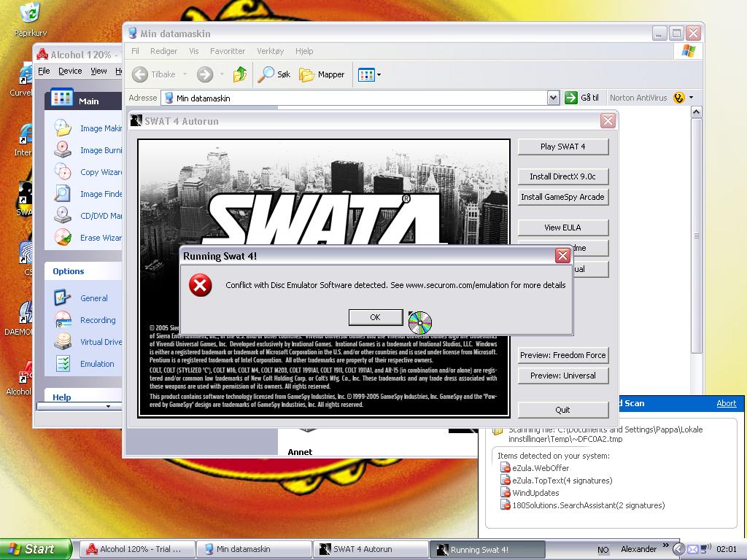The height and width of the screenshot is (560, 747).
Task: Select eZula.TopText(4 signatures) detected item
Action: [556, 481]
